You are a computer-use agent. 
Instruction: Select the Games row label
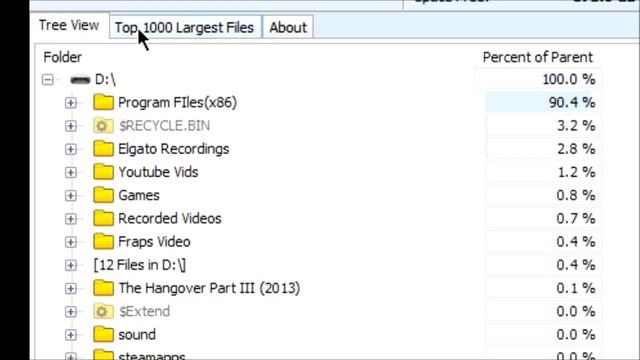click(139, 196)
